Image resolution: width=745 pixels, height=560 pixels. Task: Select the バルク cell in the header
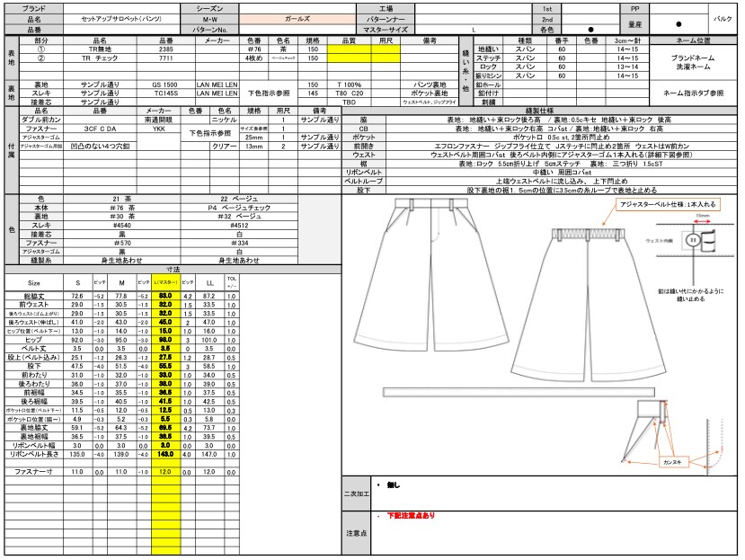[723, 19]
